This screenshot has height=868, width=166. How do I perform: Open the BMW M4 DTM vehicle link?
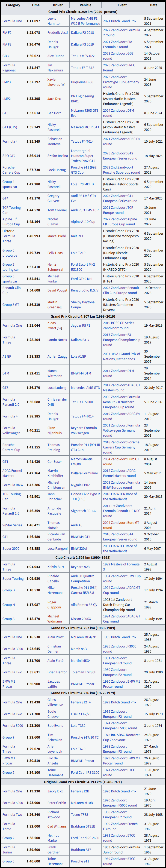pyautogui.click(x=81, y=373)
